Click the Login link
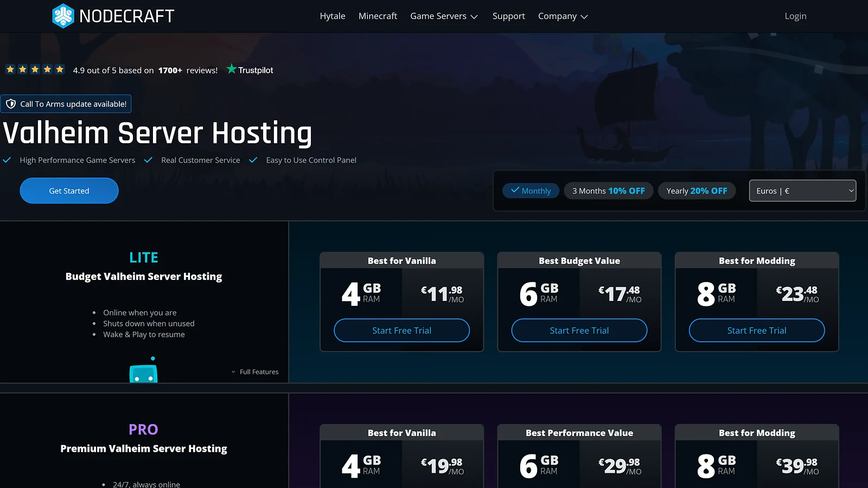 (795, 16)
